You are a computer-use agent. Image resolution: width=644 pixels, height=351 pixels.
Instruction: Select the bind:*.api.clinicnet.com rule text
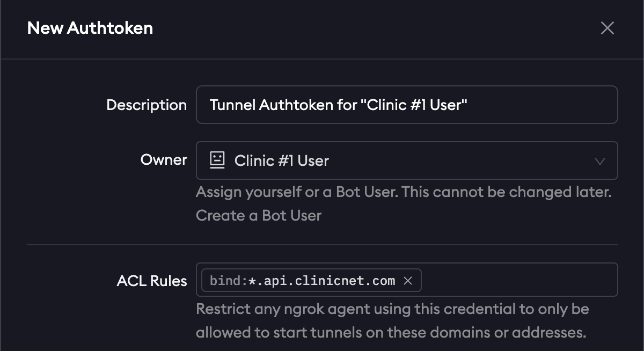[302, 281]
